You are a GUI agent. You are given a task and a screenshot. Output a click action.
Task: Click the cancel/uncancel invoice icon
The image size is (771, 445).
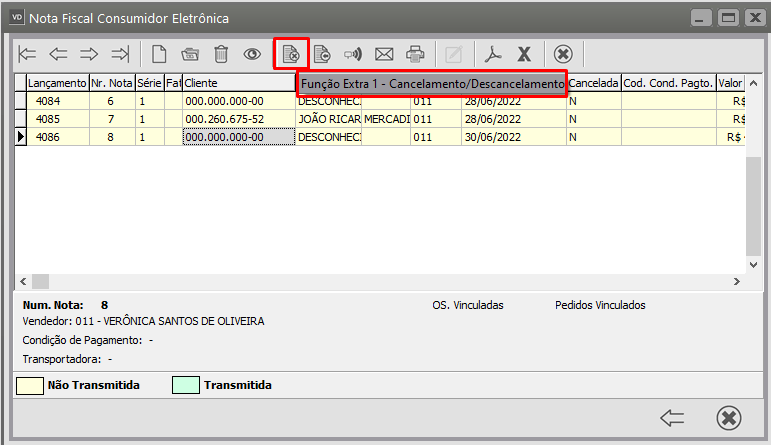coord(291,54)
